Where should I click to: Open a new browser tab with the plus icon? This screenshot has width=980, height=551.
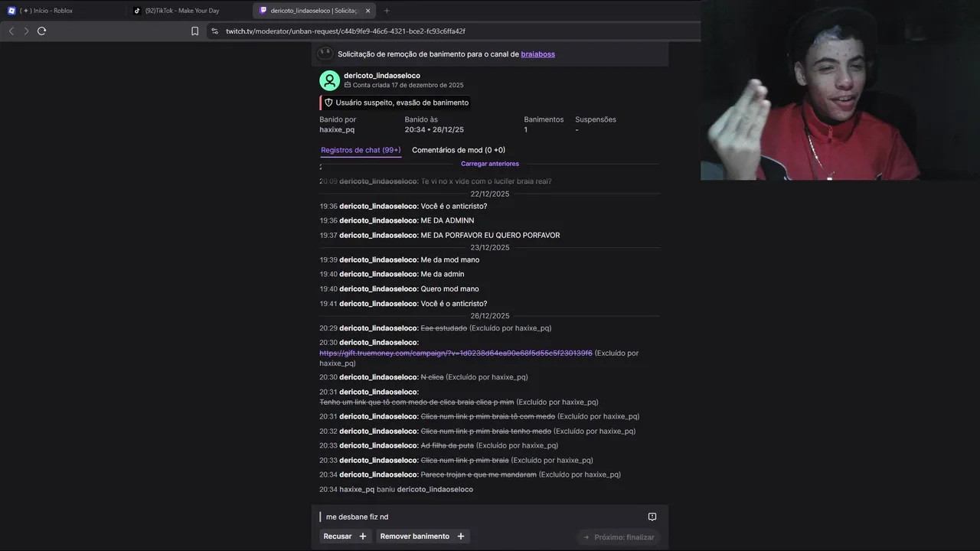click(x=387, y=11)
